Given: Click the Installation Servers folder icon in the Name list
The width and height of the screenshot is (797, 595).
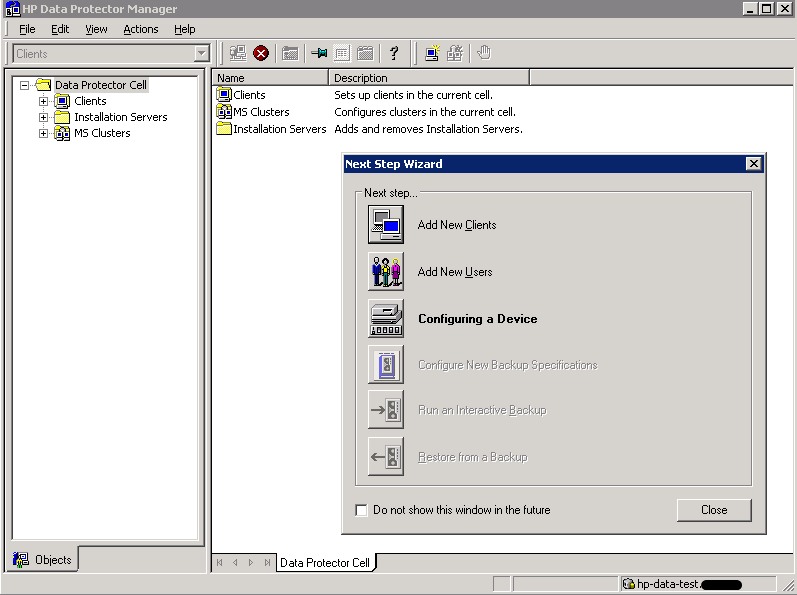Looking at the screenshot, I should coord(224,128).
